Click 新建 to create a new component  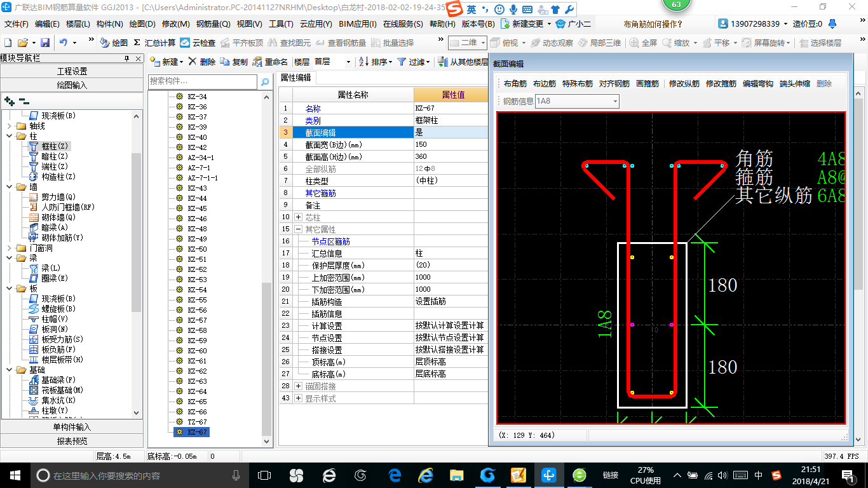pos(166,62)
